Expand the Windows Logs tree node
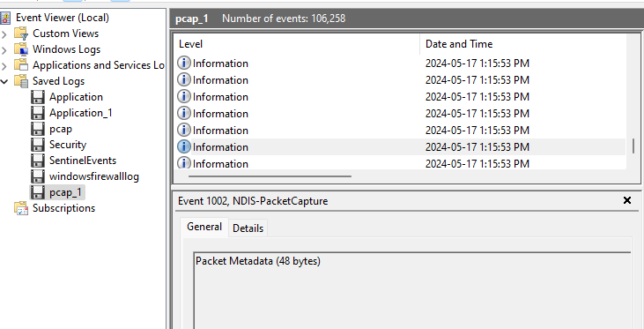 coord(4,49)
